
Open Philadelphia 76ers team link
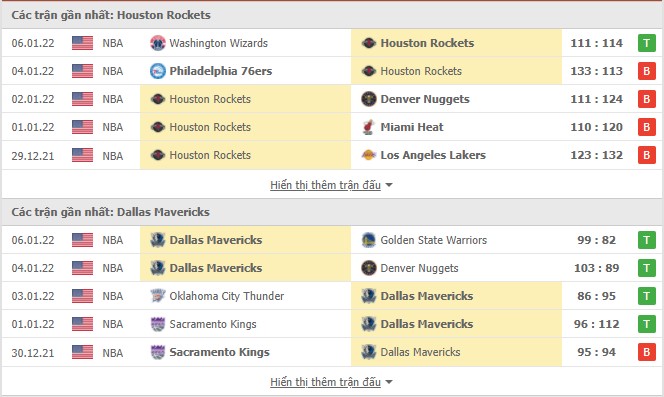[x=221, y=71]
